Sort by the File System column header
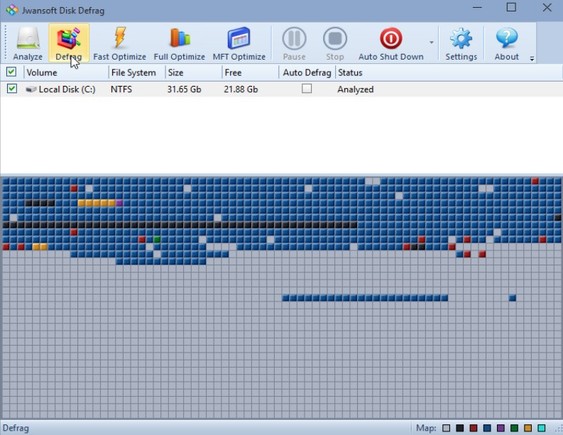This screenshot has height=435, width=563. 137,72
